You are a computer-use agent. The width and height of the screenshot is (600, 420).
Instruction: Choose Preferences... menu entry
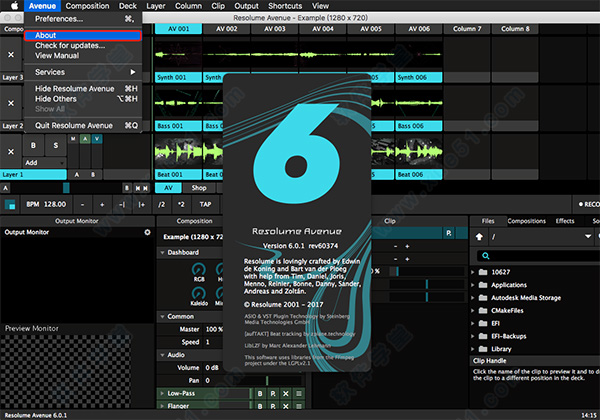pos(83,19)
